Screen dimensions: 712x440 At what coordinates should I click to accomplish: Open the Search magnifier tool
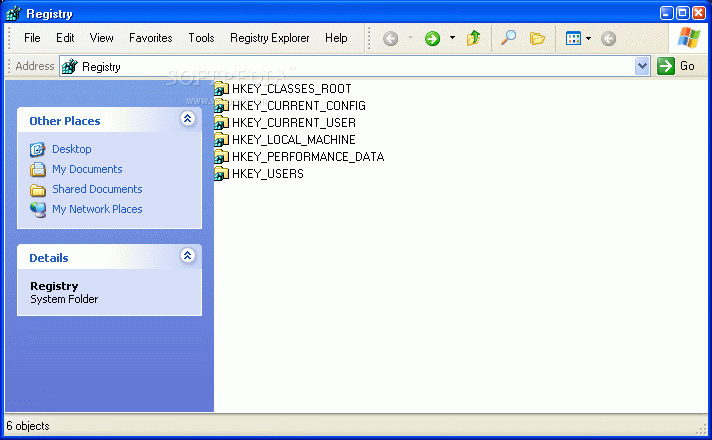pyautogui.click(x=508, y=38)
